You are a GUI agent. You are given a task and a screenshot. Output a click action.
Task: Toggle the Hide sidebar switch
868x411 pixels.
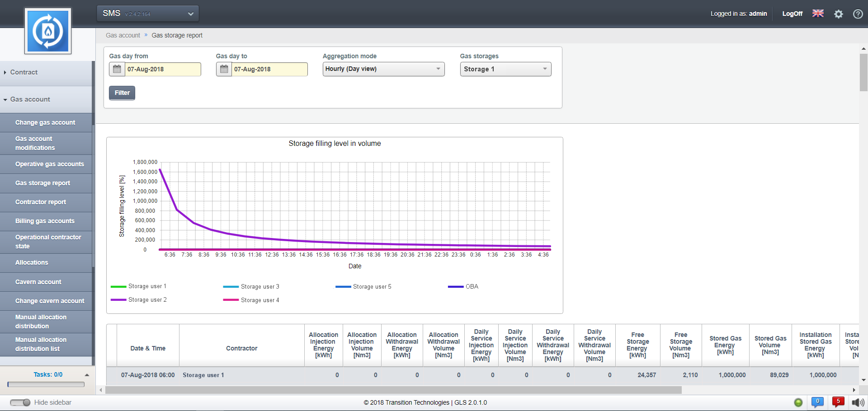pyautogui.click(x=20, y=402)
